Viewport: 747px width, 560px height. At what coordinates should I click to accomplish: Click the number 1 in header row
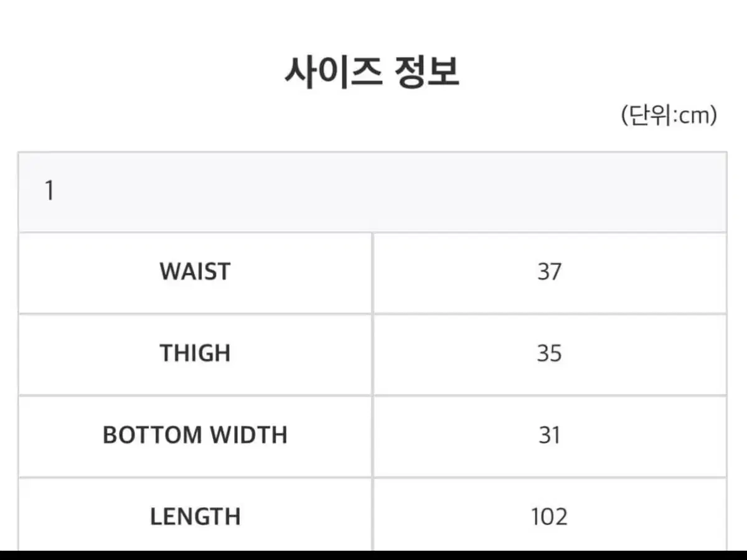pos(50,192)
